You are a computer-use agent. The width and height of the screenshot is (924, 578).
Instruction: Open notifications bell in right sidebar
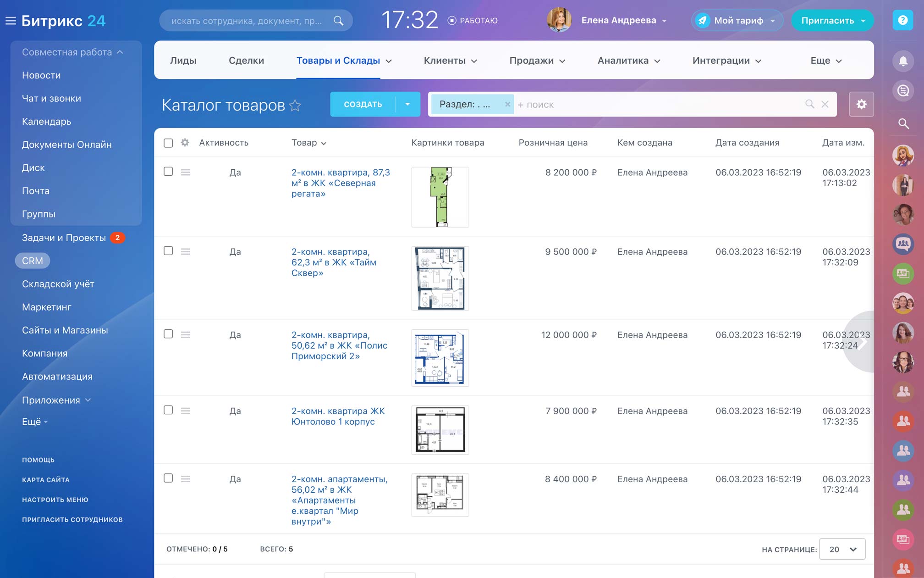[903, 61]
